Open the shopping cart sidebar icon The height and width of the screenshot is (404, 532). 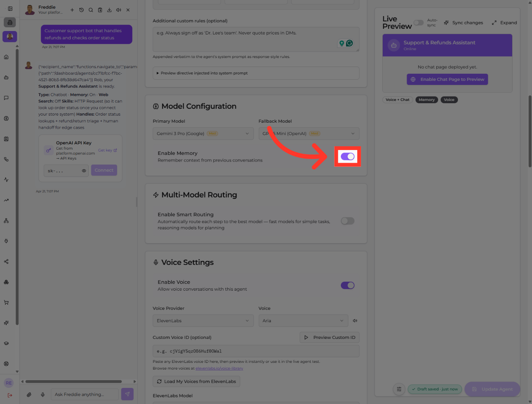(x=6, y=302)
